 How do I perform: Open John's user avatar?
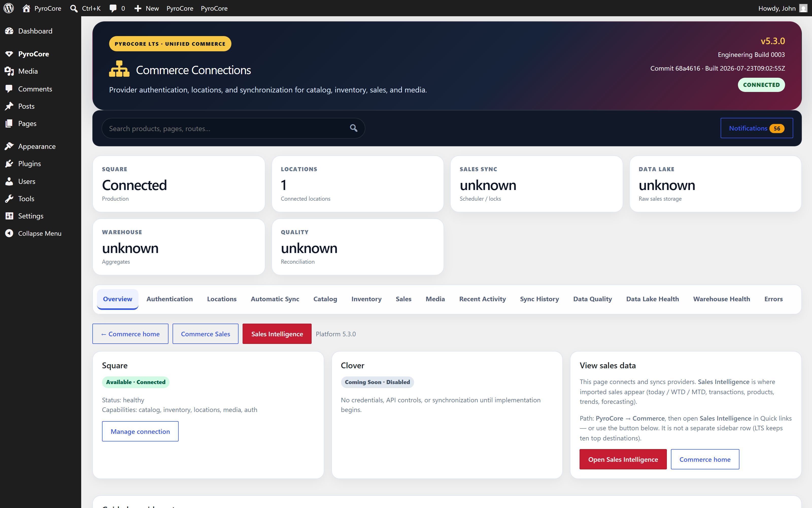(x=803, y=8)
